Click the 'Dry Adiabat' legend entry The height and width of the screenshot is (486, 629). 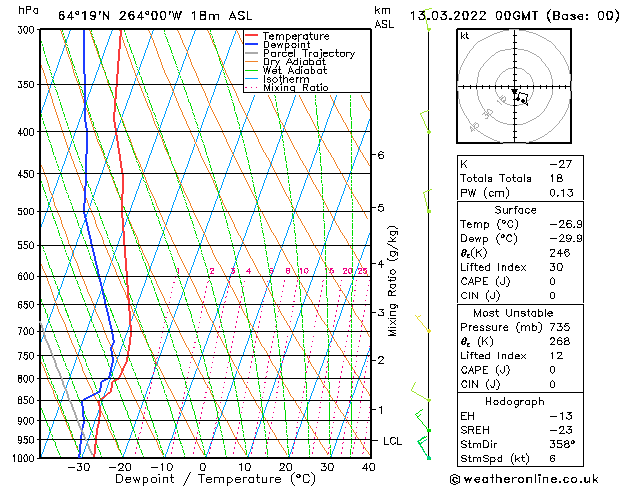[x=294, y=62]
